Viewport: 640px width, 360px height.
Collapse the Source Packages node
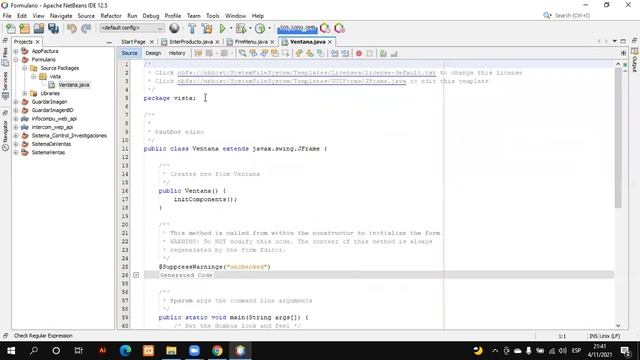[x=24, y=68]
